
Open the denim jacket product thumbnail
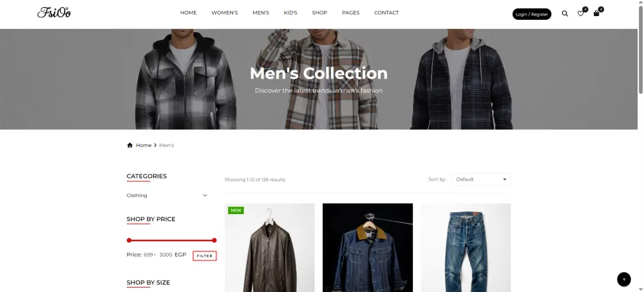point(368,248)
